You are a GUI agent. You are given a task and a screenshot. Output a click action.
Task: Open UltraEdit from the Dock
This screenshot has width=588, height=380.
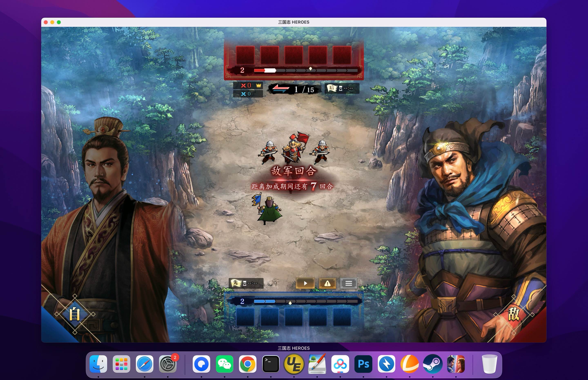click(x=294, y=364)
